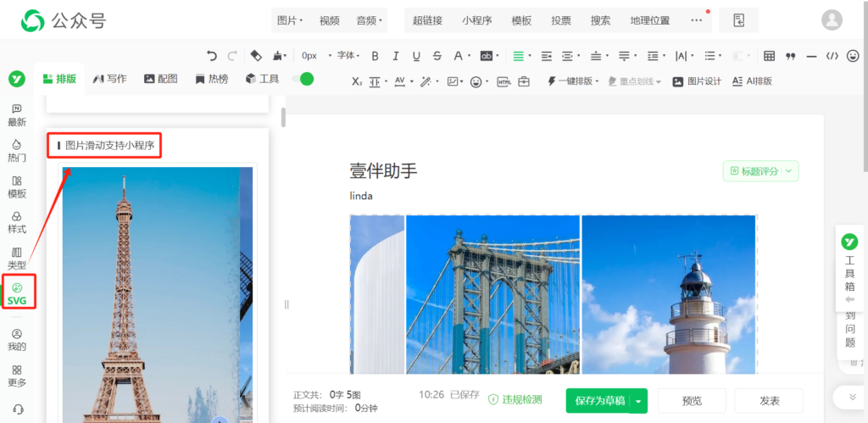The height and width of the screenshot is (423, 868).
Task: Run the 违规检测 check
Action: click(x=515, y=399)
